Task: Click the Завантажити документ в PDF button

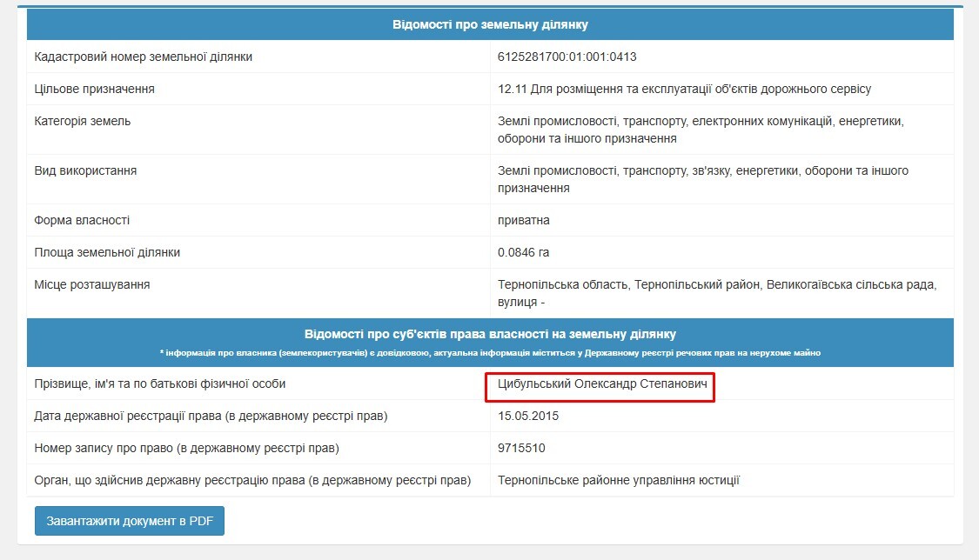Action: 130,521
